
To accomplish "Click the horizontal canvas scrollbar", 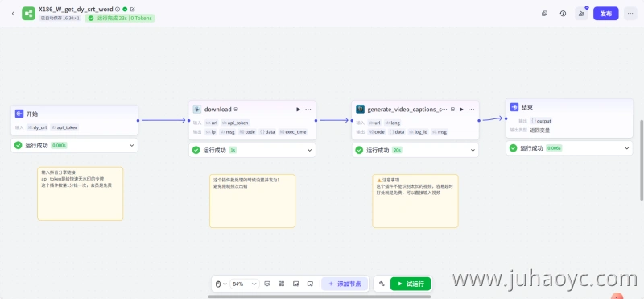I will pyautogui.click(x=319, y=296).
